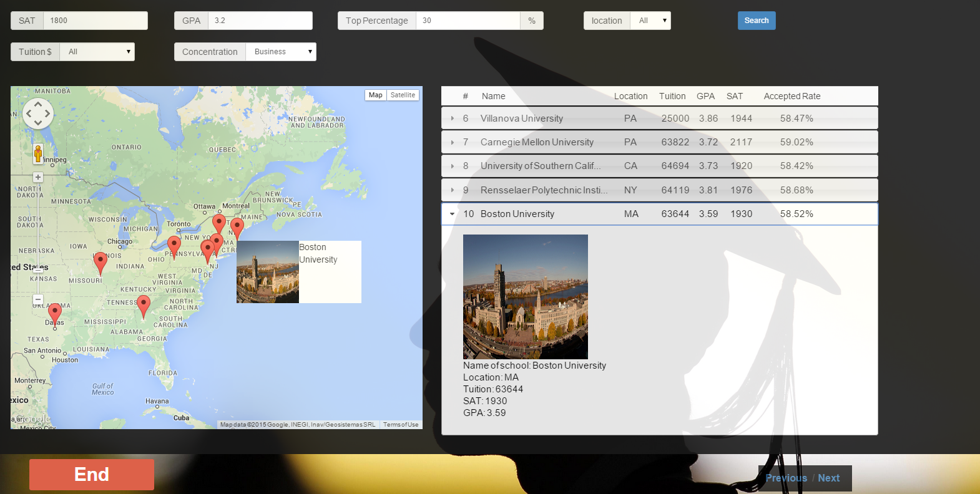The image size is (980, 494).
Task: Select University of Southern Calif... name
Action: [541, 166]
